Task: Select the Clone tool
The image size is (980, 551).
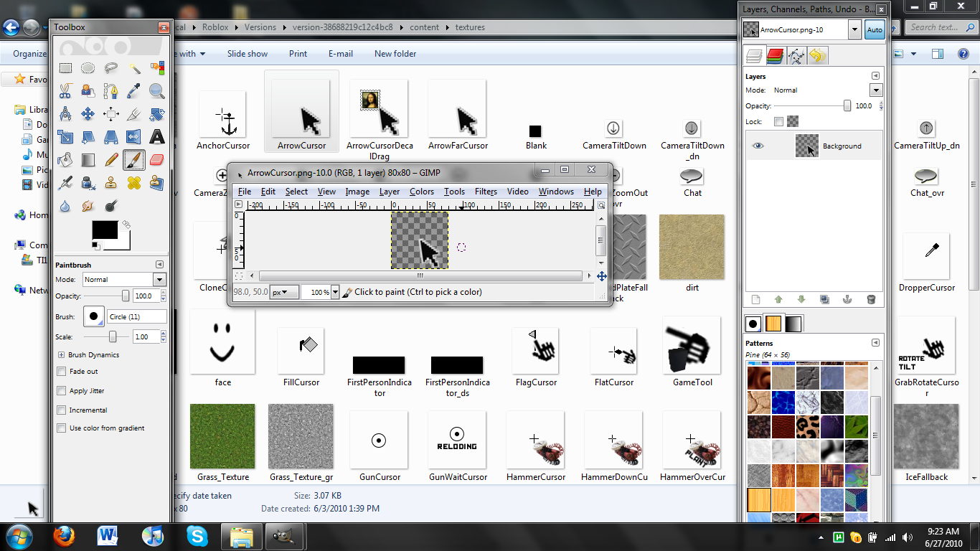Action: click(110, 182)
